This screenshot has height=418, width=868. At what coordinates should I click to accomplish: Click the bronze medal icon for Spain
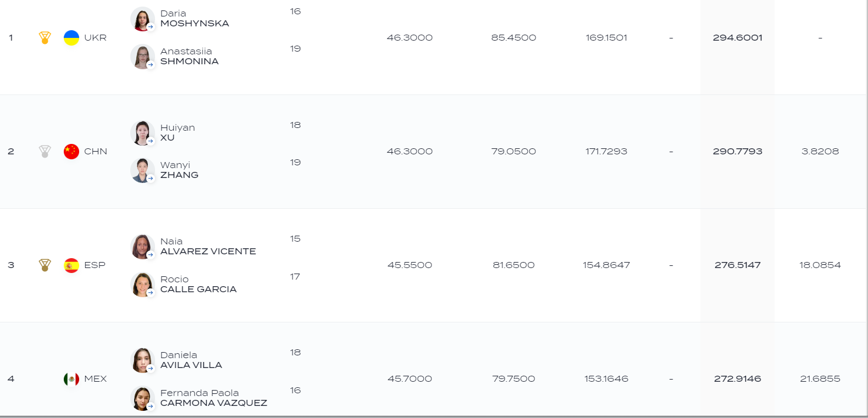coord(45,265)
